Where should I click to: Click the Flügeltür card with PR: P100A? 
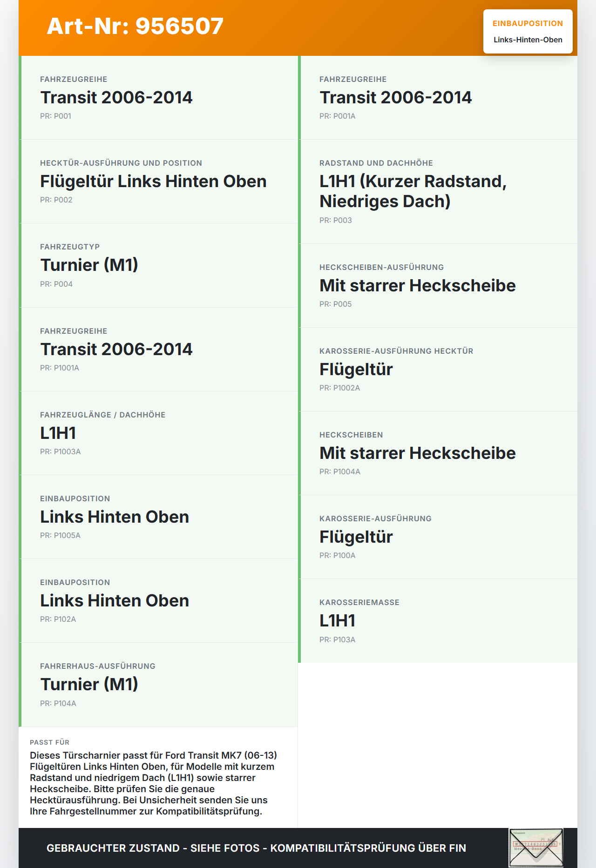438,537
